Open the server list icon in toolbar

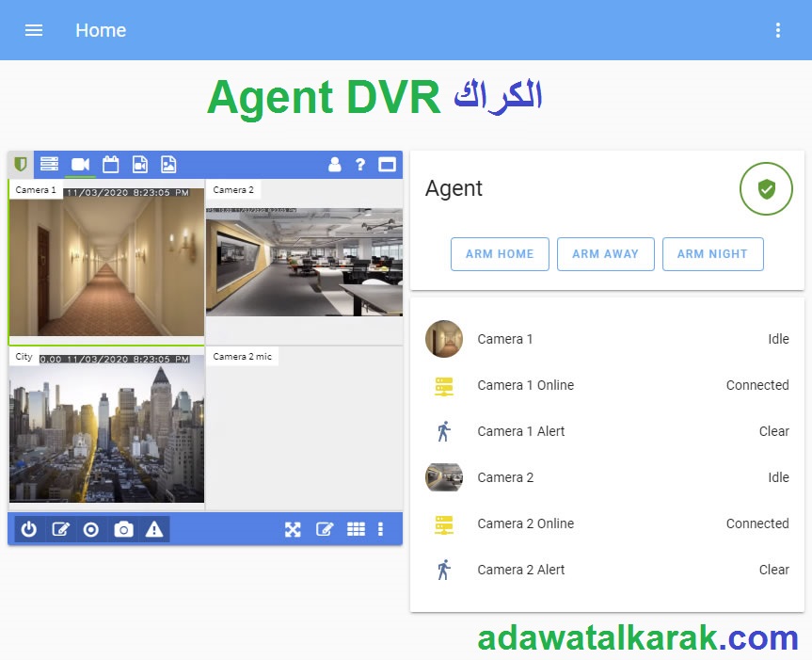(49, 164)
